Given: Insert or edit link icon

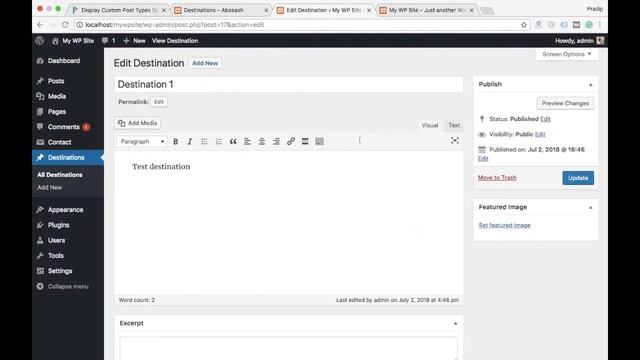Looking at the screenshot, I should coord(291,141).
